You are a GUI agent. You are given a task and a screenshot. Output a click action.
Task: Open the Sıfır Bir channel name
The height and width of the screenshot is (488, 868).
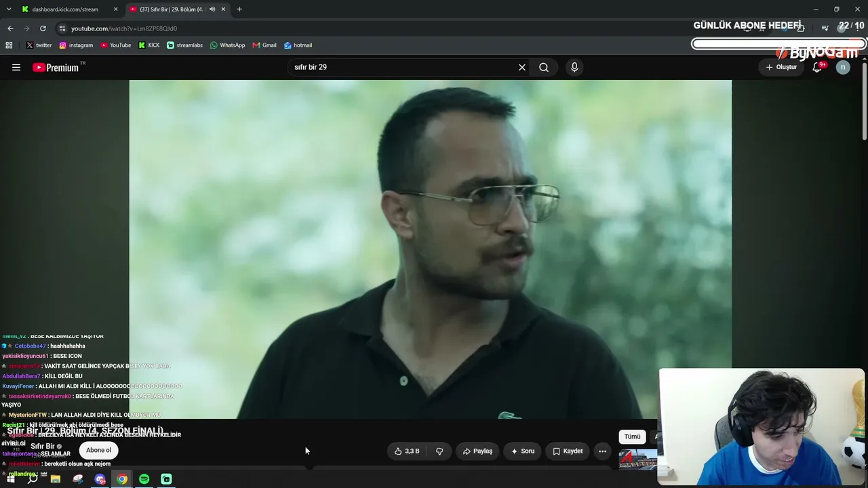click(x=42, y=447)
